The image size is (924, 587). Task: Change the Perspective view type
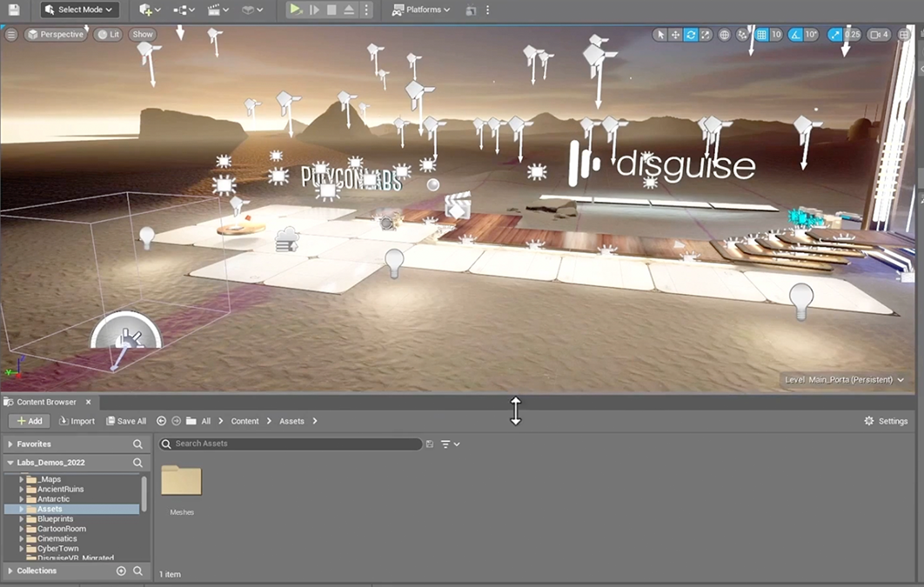[56, 34]
